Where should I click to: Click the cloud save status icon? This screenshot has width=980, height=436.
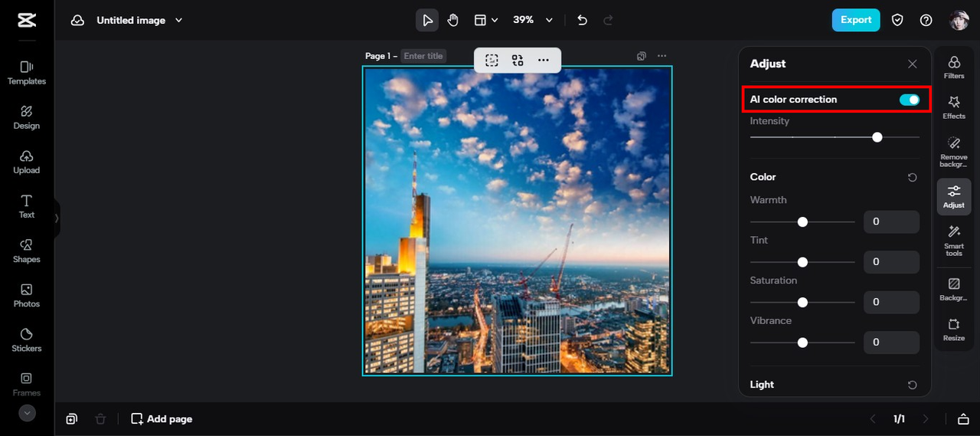[x=77, y=21]
